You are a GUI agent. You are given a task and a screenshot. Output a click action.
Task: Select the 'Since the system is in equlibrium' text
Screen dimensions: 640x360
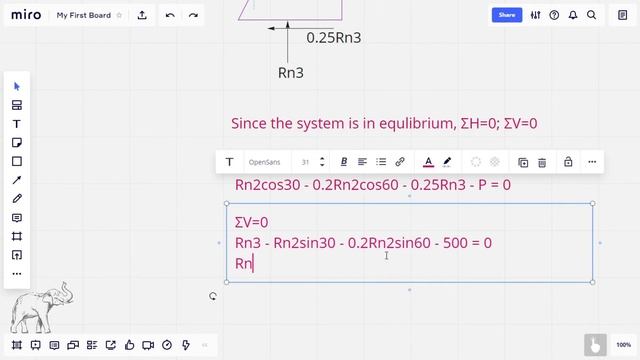pos(384,123)
